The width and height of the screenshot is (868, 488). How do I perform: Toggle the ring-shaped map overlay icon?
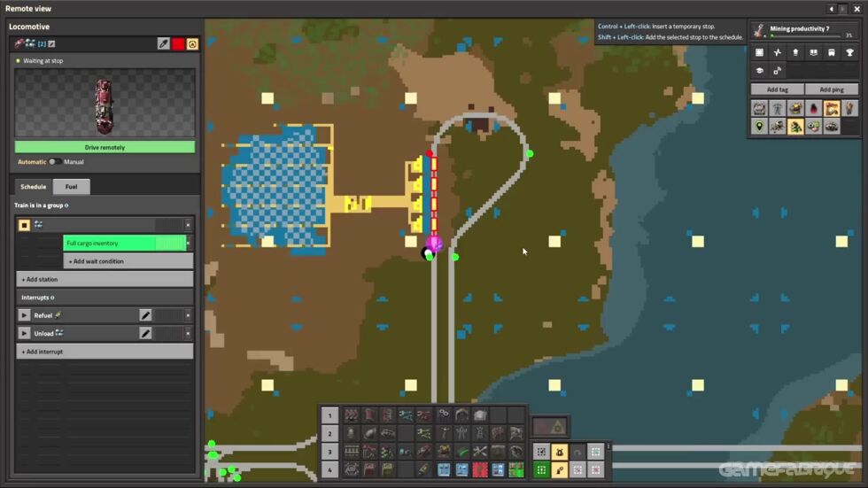click(760, 108)
